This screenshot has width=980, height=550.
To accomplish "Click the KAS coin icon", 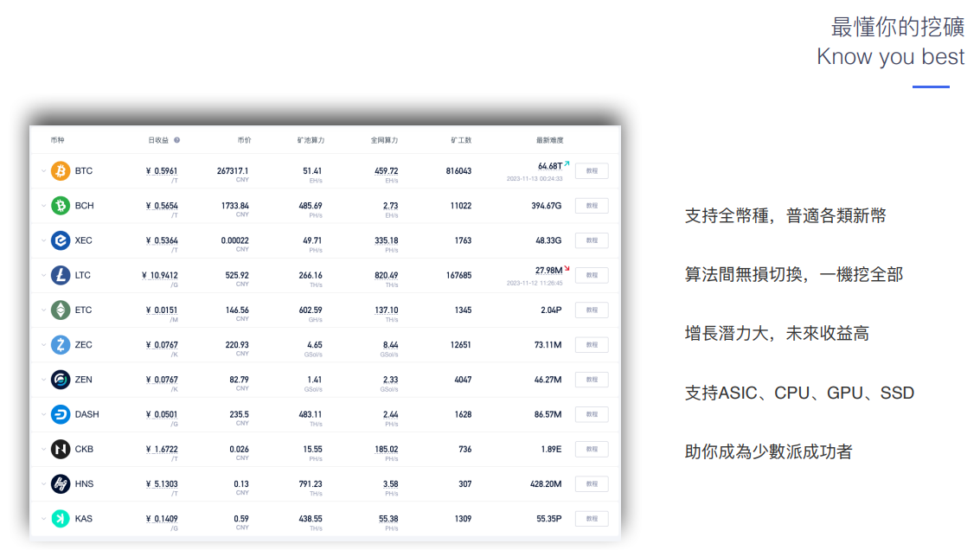I will click(61, 519).
